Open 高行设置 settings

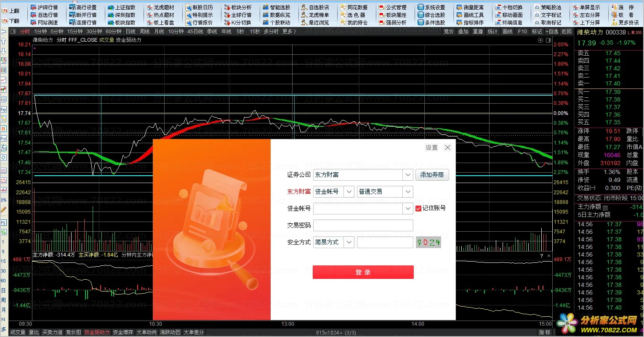83,7
